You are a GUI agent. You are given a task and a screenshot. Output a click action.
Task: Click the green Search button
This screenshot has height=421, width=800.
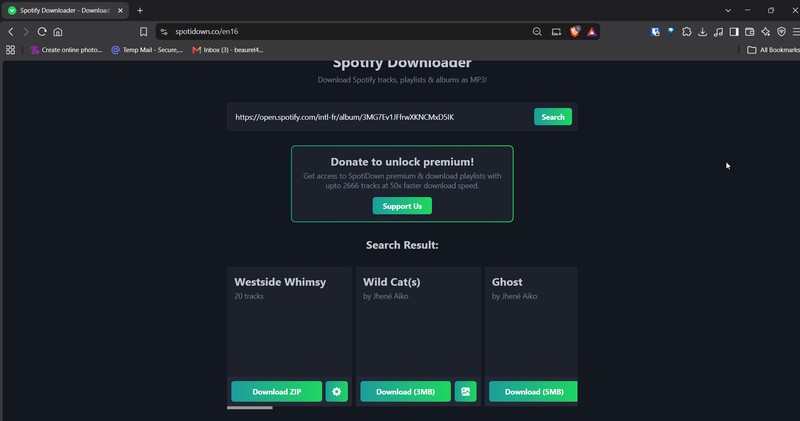pyautogui.click(x=553, y=117)
